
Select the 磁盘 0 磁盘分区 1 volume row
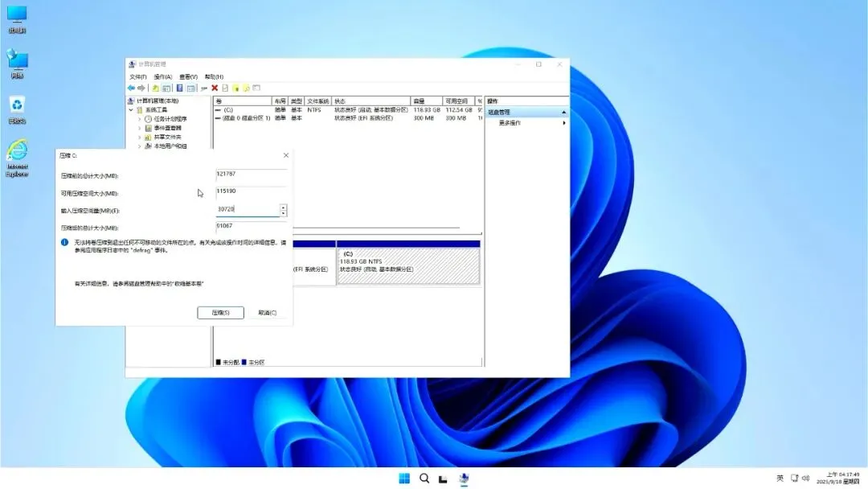coord(348,118)
